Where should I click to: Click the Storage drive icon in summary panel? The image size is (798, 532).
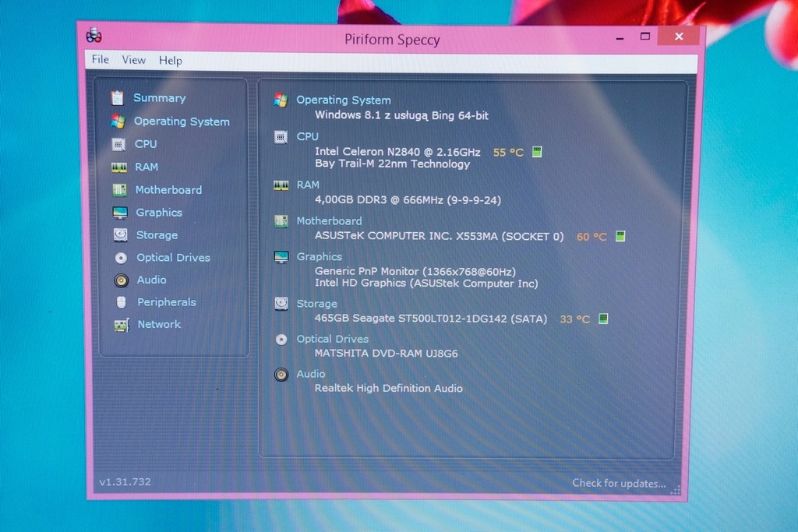pos(281,304)
